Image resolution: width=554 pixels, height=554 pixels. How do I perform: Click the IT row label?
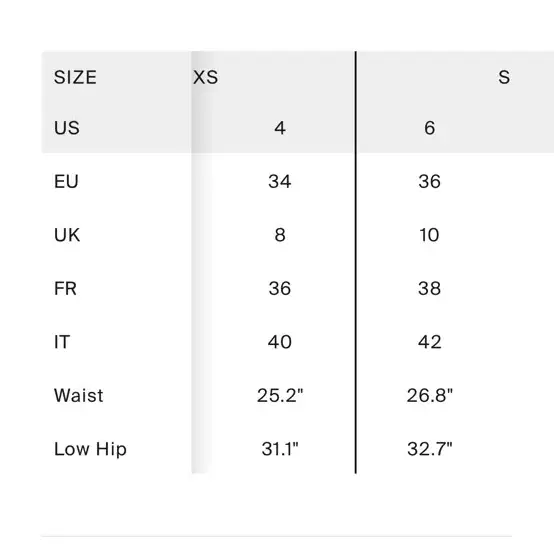pyautogui.click(x=62, y=342)
